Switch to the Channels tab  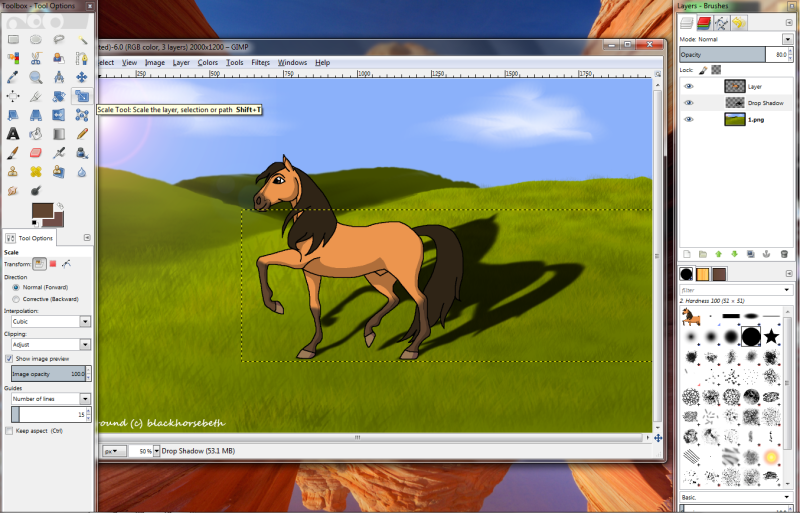coord(704,22)
